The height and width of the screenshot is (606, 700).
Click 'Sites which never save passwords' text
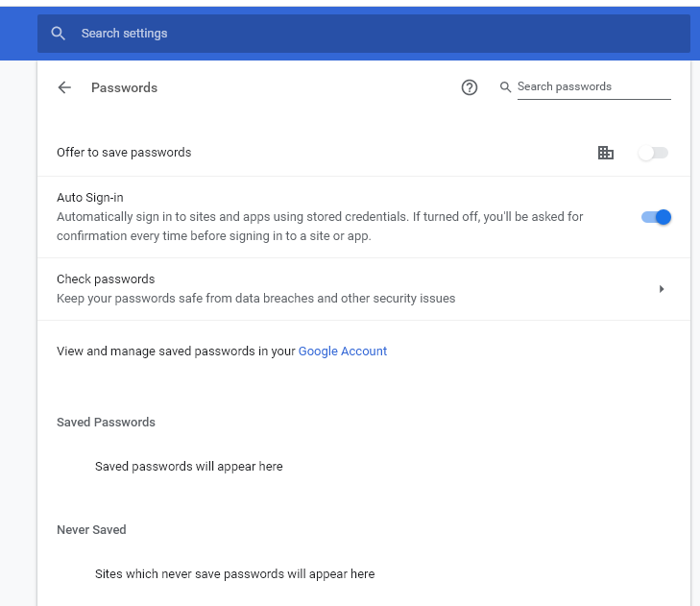pyautogui.click(x=235, y=574)
